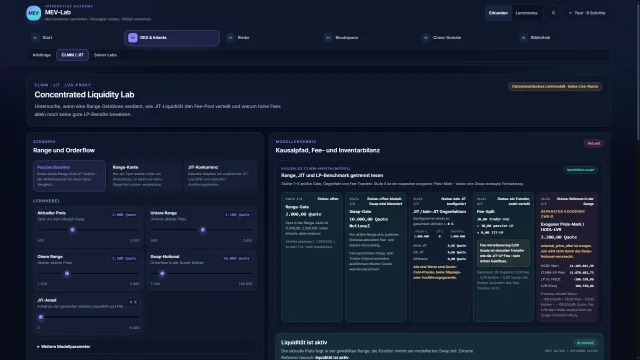Click the JIT / kein-JIT Gegenfaktum card
This screenshot has width=640, height=360.
coord(440,257)
